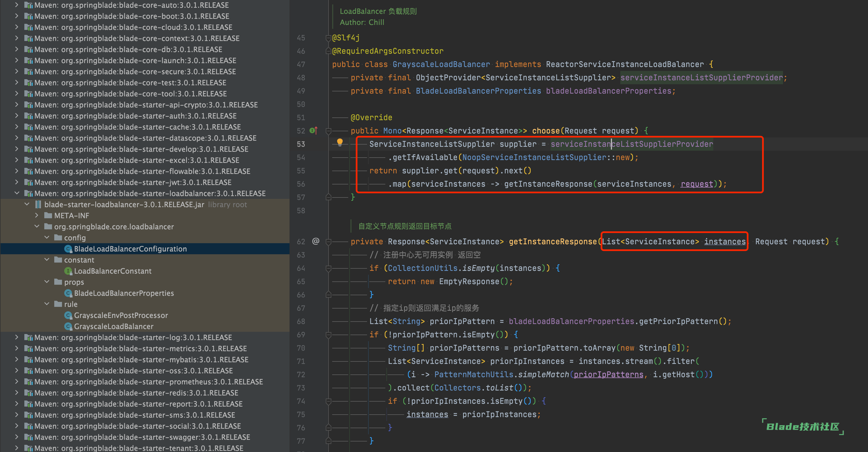The image size is (868, 452).
Task: Collapse the blade-starter-loadbalancer-3.0.1.RELEASE.jar node
Action: [x=27, y=204]
